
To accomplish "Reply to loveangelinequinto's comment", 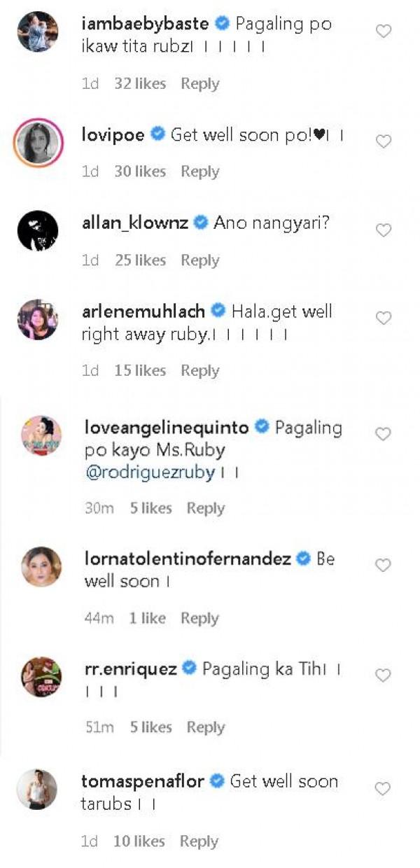I will point(205,509).
